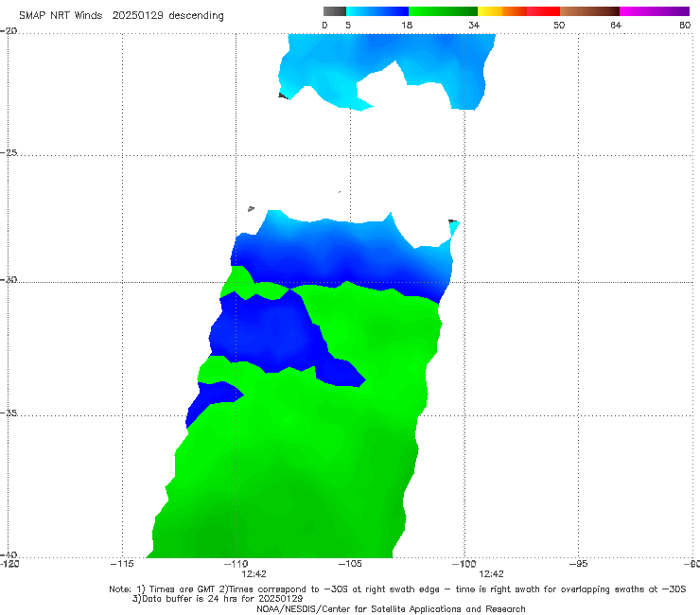The height and width of the screenshot is (615, 700).
Task: Click the longitude label '-100'
Action: pos(464,564)
